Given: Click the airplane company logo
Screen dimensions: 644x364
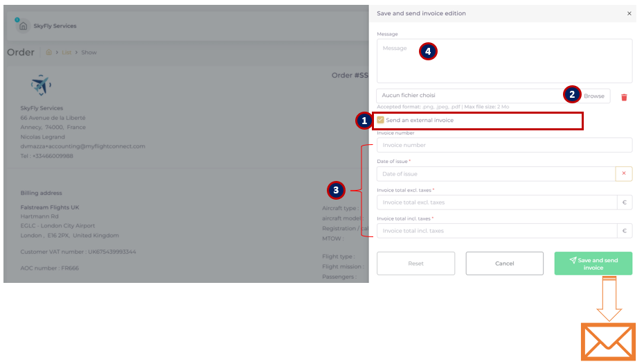Looking at the screenshot, I should pyautogui.click(x=42, y=85).
